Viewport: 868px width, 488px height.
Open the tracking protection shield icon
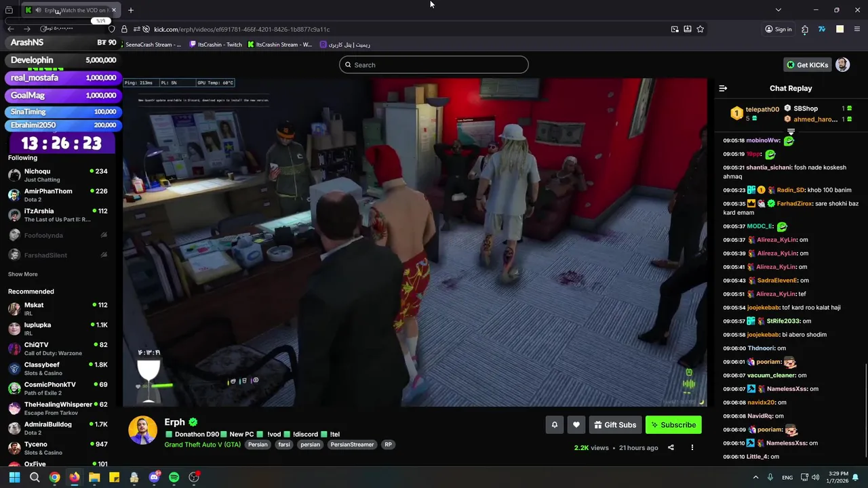pos(112,29)
